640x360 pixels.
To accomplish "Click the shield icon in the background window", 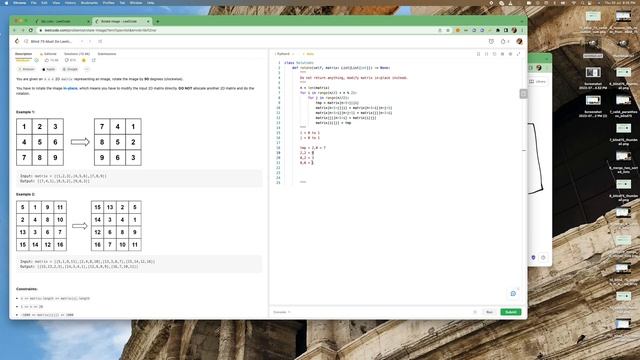I will click(533, 258).
